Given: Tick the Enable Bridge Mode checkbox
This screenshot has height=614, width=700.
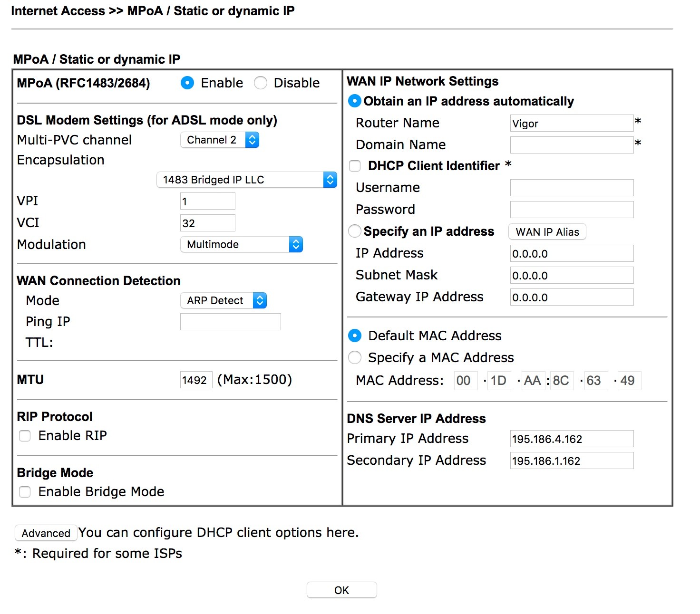Looking at the screenshot, I should 25,492.
